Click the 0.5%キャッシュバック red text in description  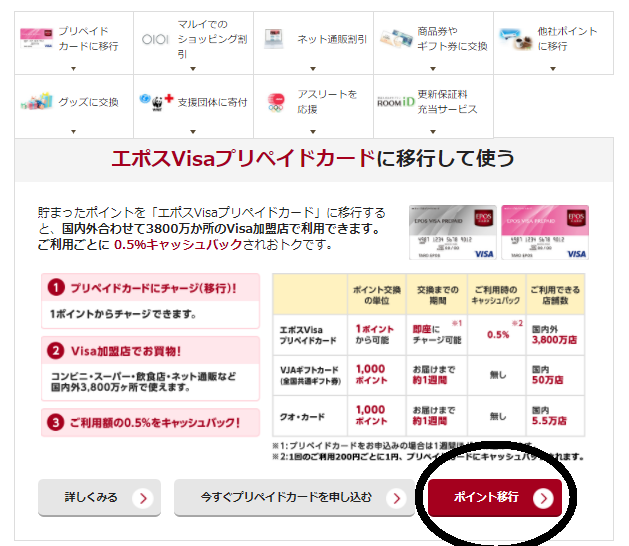click(179, 244)
